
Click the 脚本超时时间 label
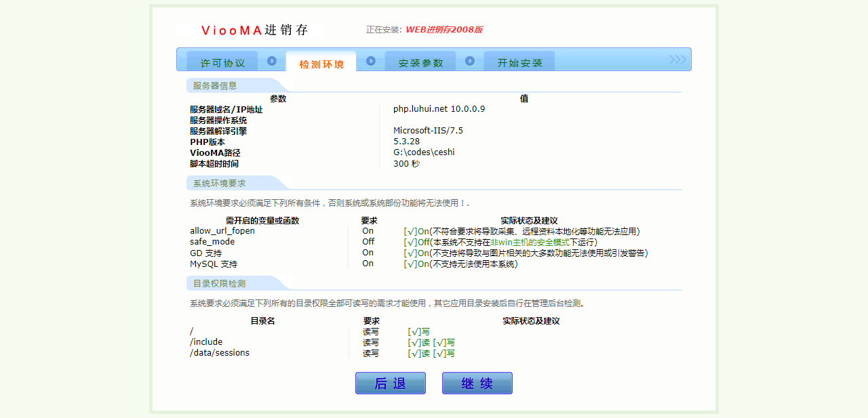click(x=214, y=164)
